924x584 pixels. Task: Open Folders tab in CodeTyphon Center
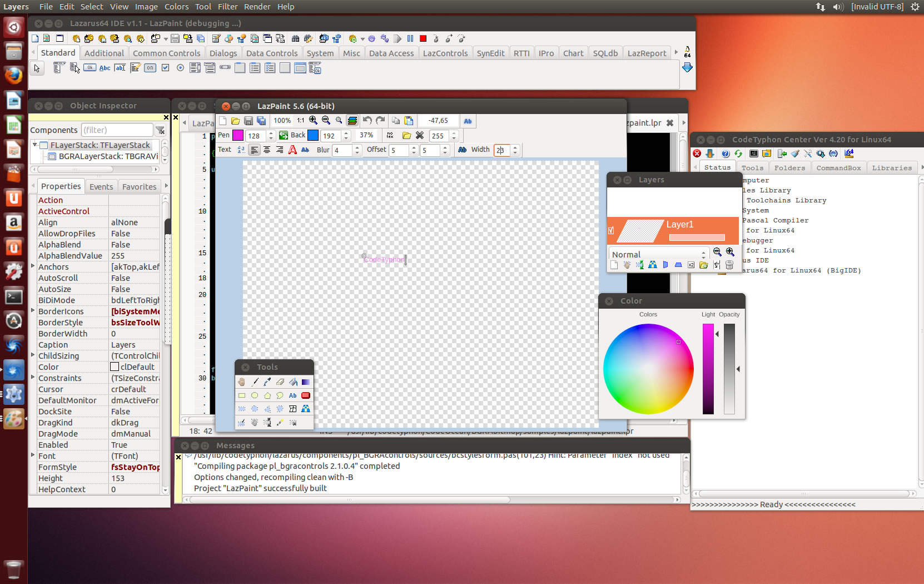789,167
